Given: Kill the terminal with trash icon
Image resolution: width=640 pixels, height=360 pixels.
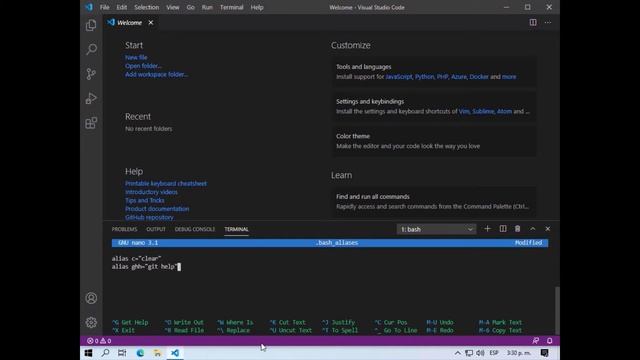Looking at the screenshot, I should [518, 229].
